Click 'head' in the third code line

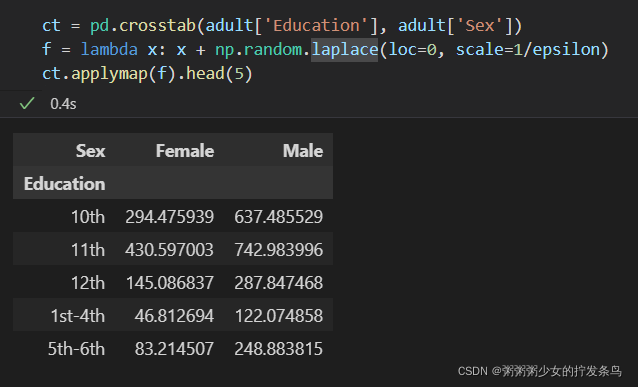pyautogui.click(x=205, y=74)
